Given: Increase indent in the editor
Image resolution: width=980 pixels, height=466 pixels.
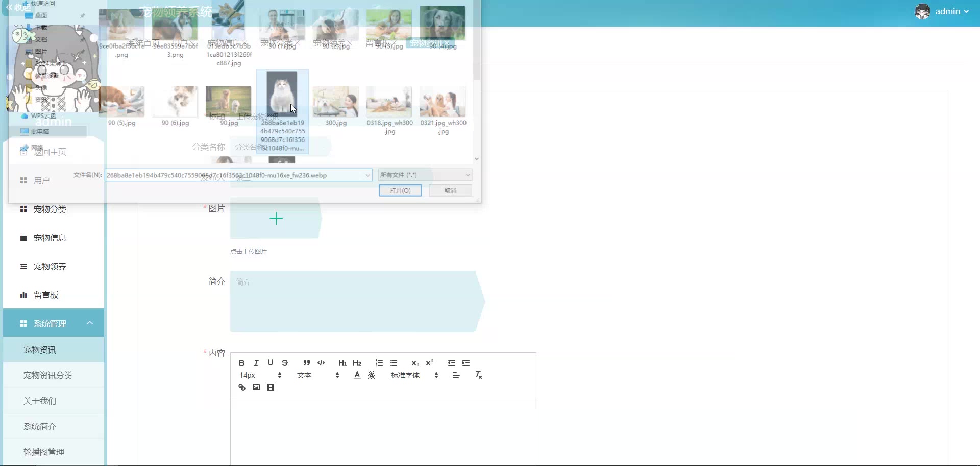Looking at the screenshot, I should click(x=466, y=363).
